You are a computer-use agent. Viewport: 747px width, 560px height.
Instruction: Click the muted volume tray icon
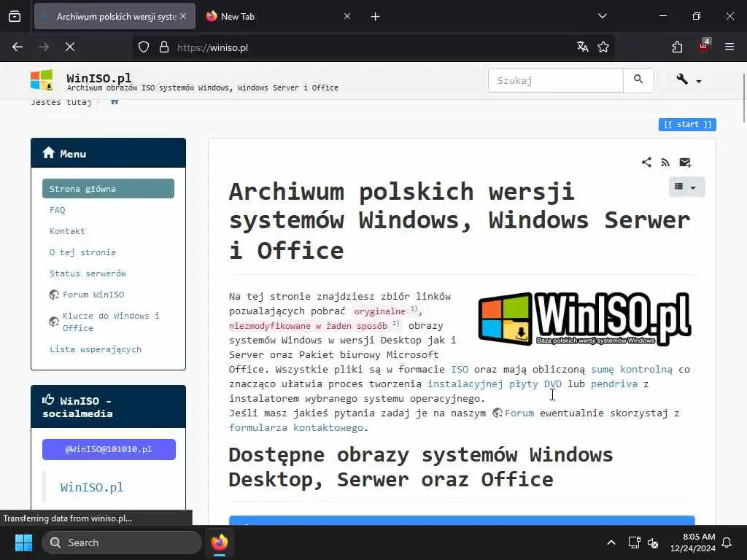(653, 542)
